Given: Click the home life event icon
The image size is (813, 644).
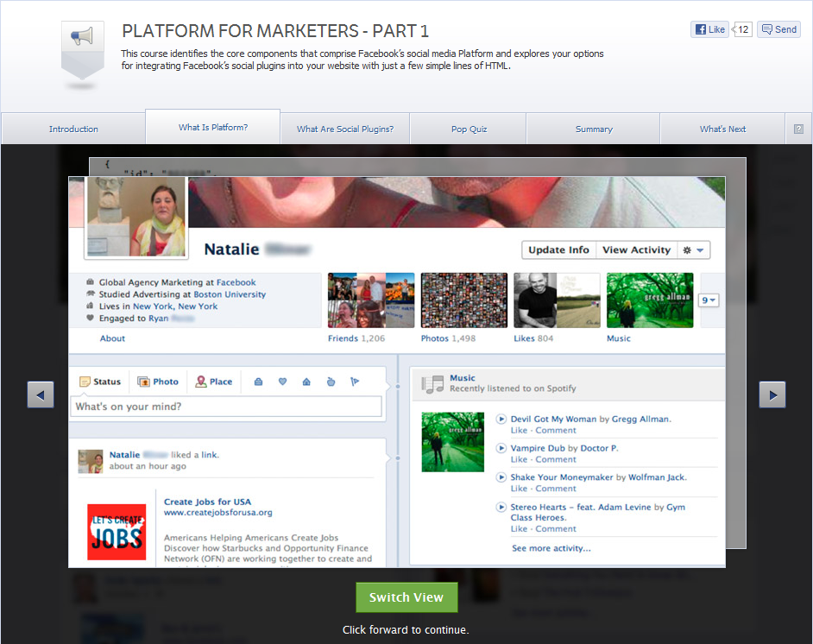Looking at the screenshot, I should [x=306, y=382].
